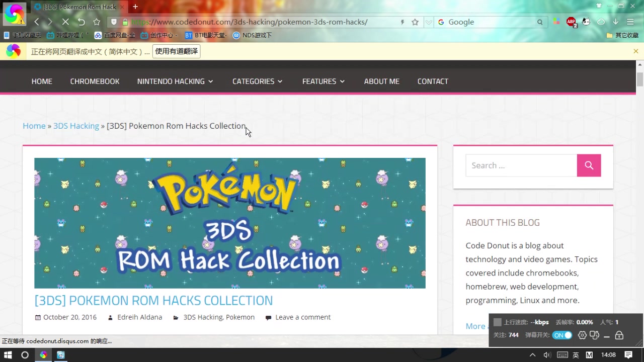Open the About Me navigation item

pos(381,81)
